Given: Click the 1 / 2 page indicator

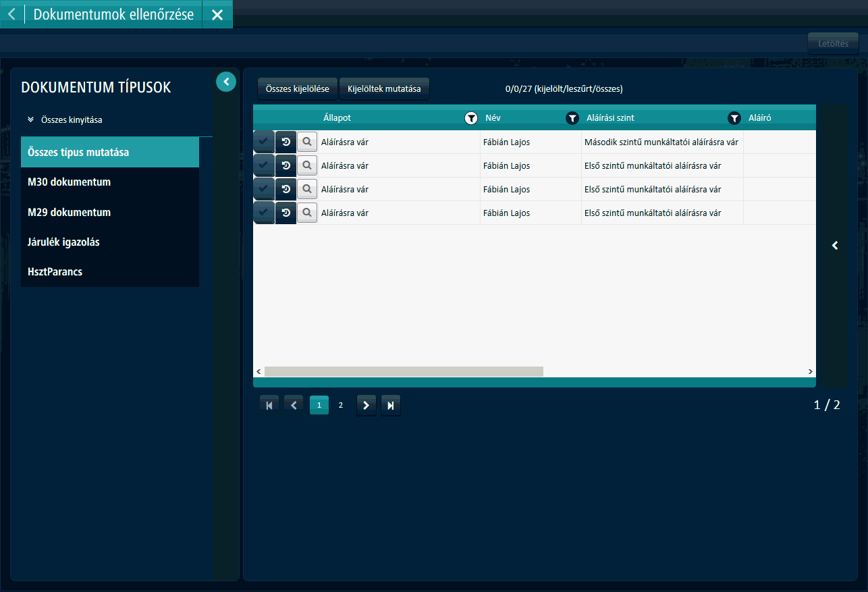Looking at the screenshot, I should (x=827, y=405).
